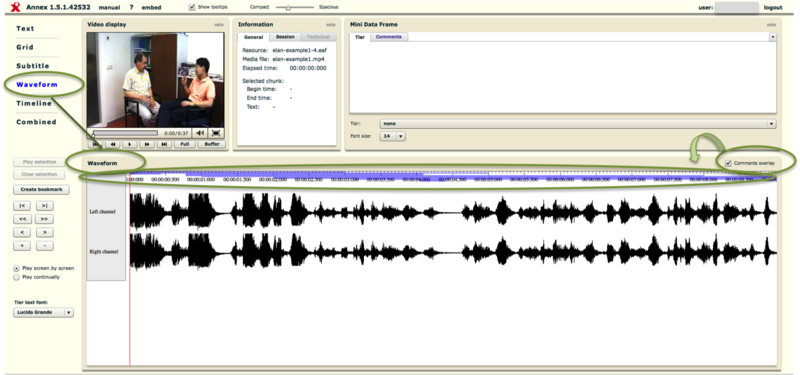
Task: Open the Font size dropdown
Action: (x=393, y=136)
